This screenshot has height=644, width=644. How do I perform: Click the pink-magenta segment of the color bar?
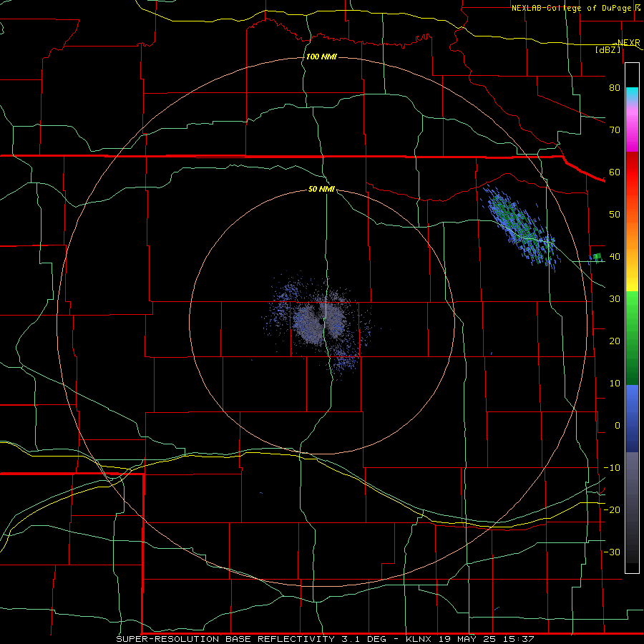[x=632, y=128]
